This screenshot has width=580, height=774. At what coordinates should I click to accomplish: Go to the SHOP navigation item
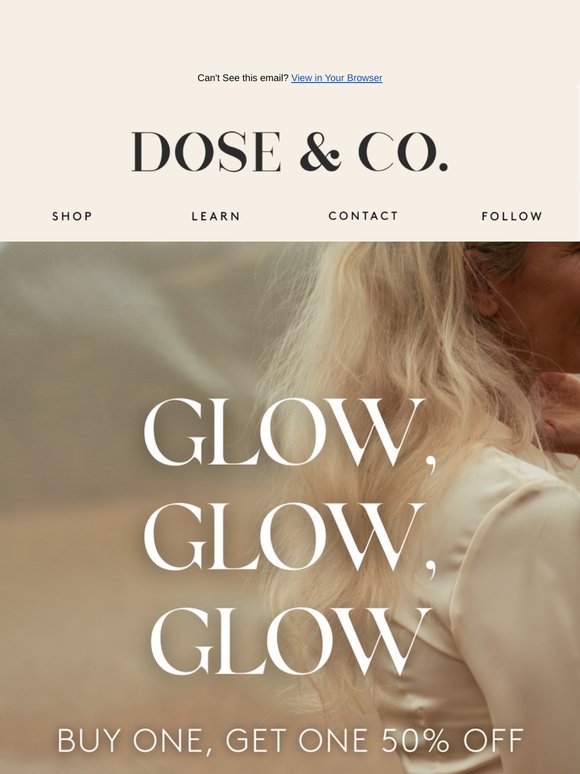(x=73, y=216)
